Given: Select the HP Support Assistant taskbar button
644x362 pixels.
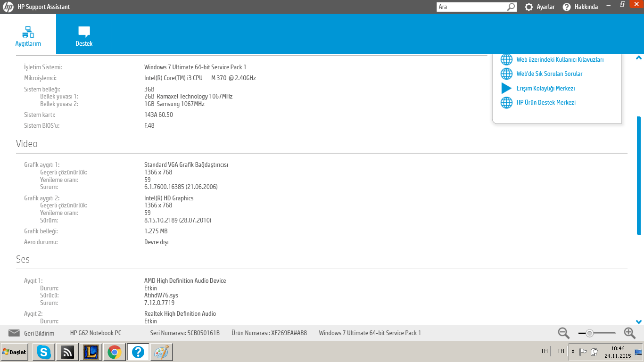Looking at the screenshot, I should point(138,352).
